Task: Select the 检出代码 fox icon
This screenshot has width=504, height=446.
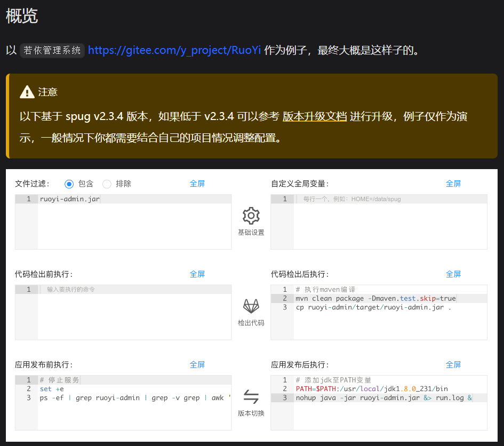Action: (x=251, y=306)
